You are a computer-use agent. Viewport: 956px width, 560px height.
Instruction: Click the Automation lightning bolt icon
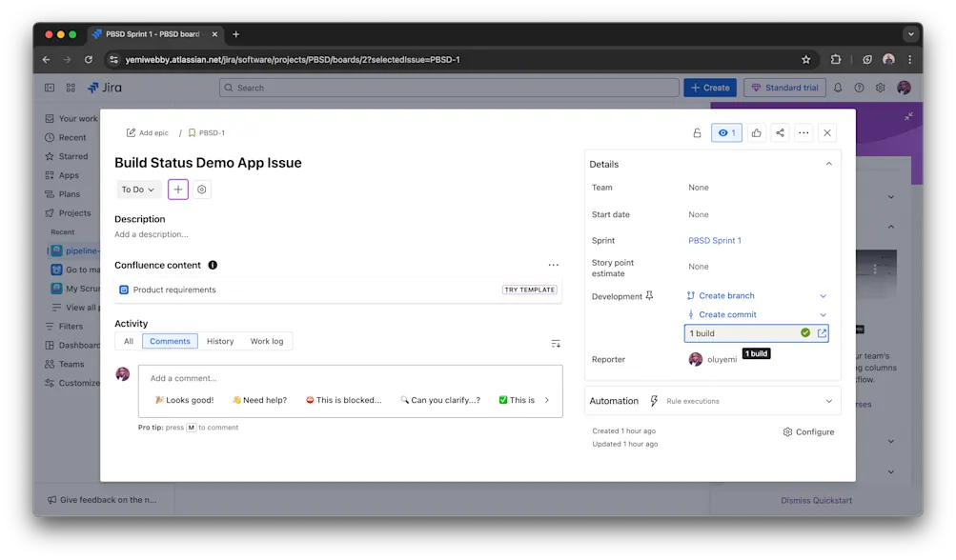653,400
